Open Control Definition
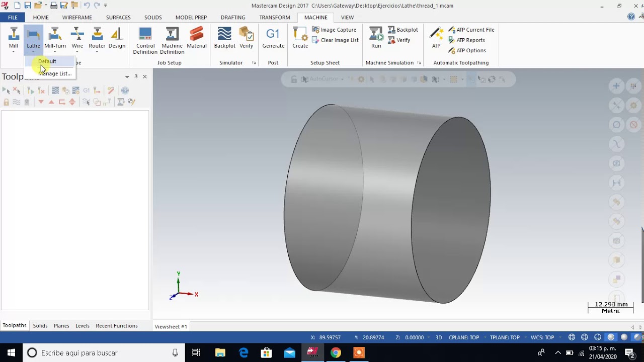This screenshot has height=362, width=644. 145,41
